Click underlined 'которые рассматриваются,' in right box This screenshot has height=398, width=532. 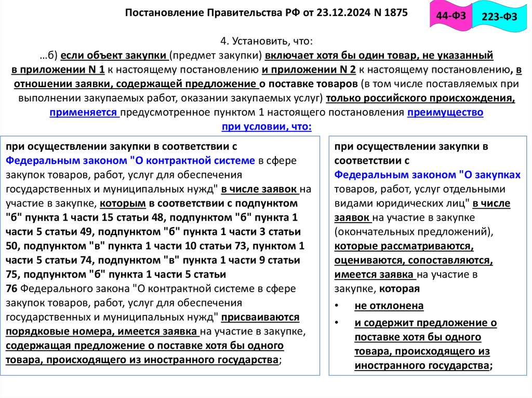(x=404, y=246)
